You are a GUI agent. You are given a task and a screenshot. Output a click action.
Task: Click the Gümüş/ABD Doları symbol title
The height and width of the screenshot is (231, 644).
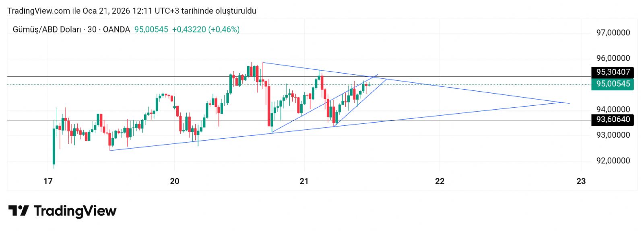tap(47, 29)
